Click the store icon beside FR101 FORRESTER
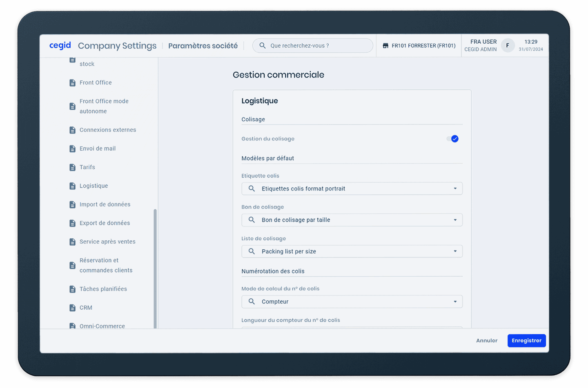 (385, 46)
